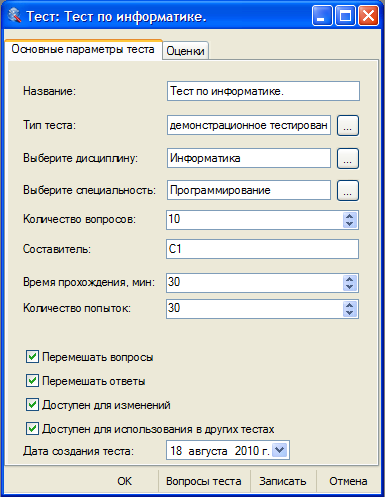Open the discipline selection ellipsis button
Viewport: 385px width, 497px height.
348,158
